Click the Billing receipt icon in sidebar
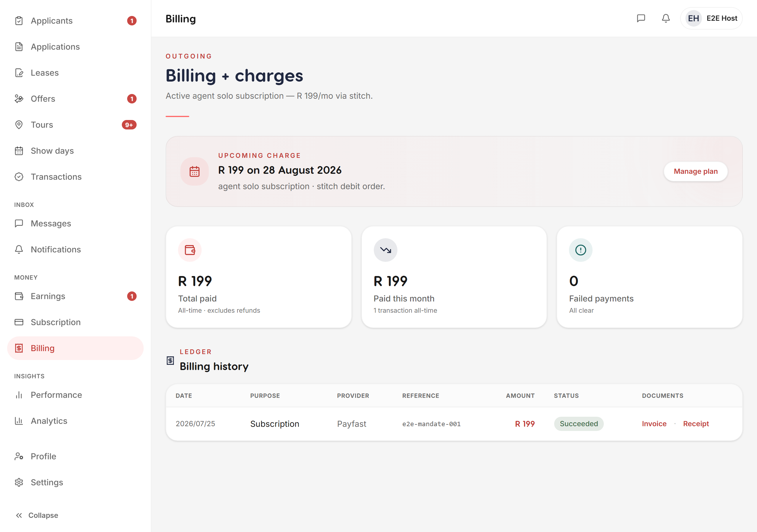The height and width of the screenshot is (532, 757). tap(19, 348)
